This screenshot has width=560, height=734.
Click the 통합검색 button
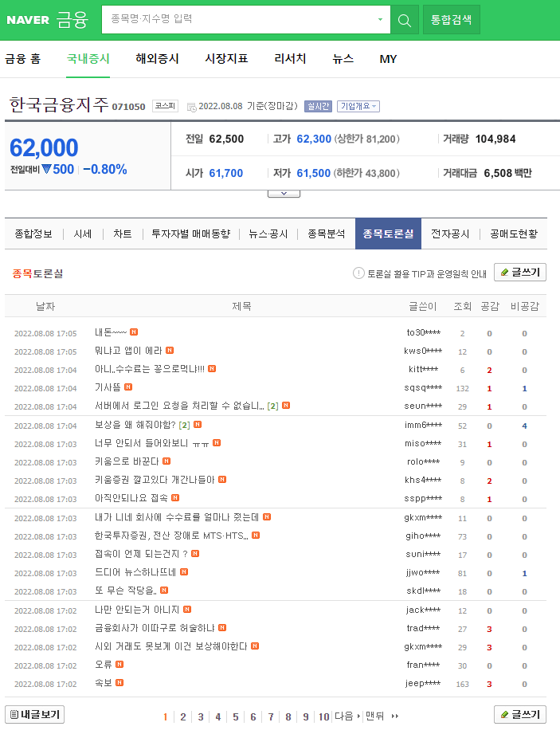click(451, 20)
